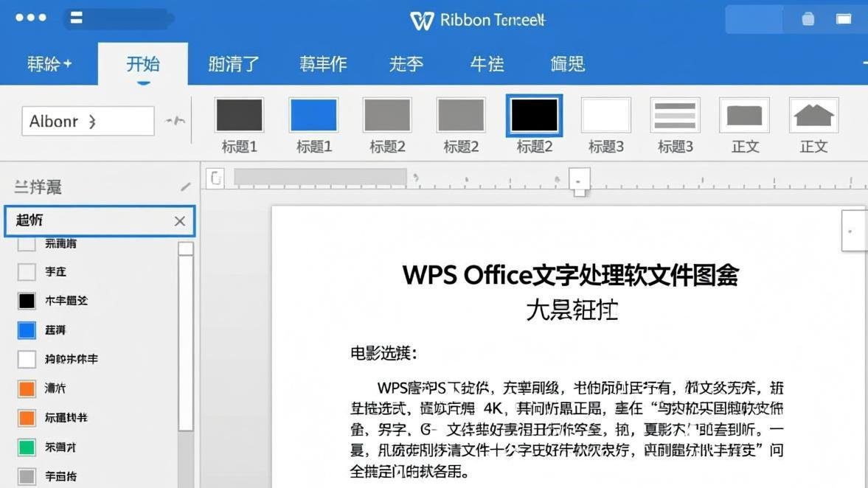868x488 pixels.
Task: Click the menu icon in title bar
Action: point(77,18)
